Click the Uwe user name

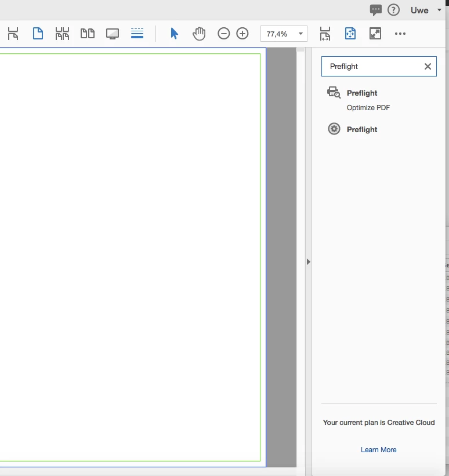[419, 10]
